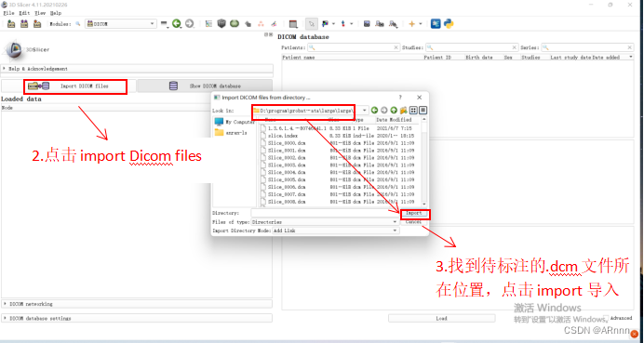
Task: Open the View menu
Action: 40,13
